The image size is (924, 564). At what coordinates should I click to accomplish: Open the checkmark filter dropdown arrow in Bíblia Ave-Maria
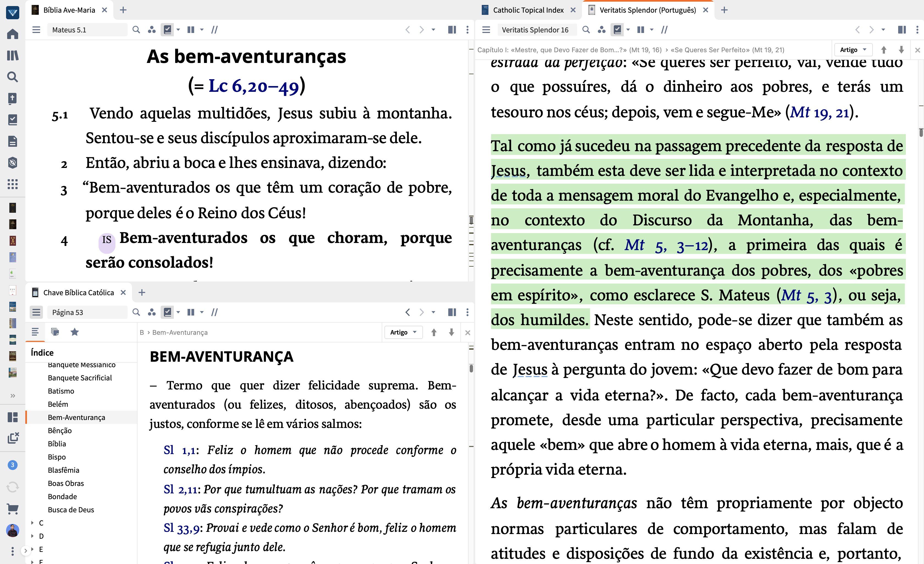(x=178, y=30)
